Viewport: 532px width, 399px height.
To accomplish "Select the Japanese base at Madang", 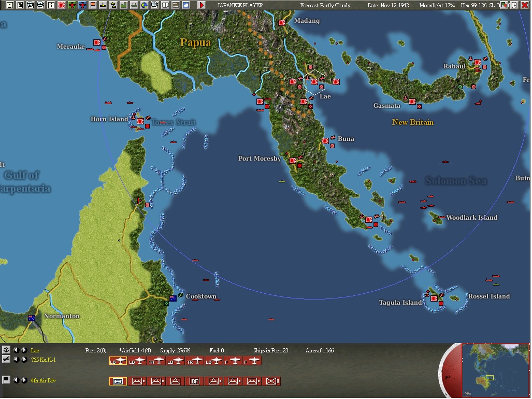I will [282, 23].
